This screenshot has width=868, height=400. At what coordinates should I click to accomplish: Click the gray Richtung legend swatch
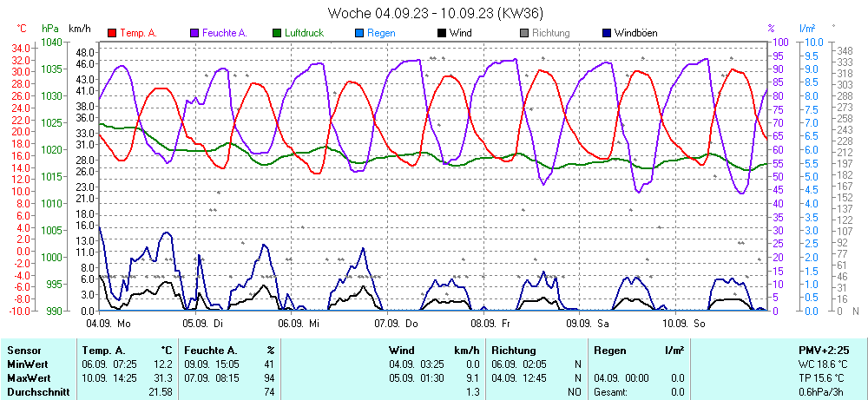click(x=524, y=33)
